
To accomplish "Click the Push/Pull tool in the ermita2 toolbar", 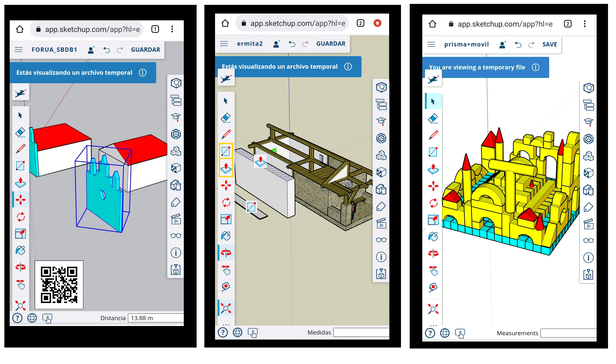I will 226,168.
